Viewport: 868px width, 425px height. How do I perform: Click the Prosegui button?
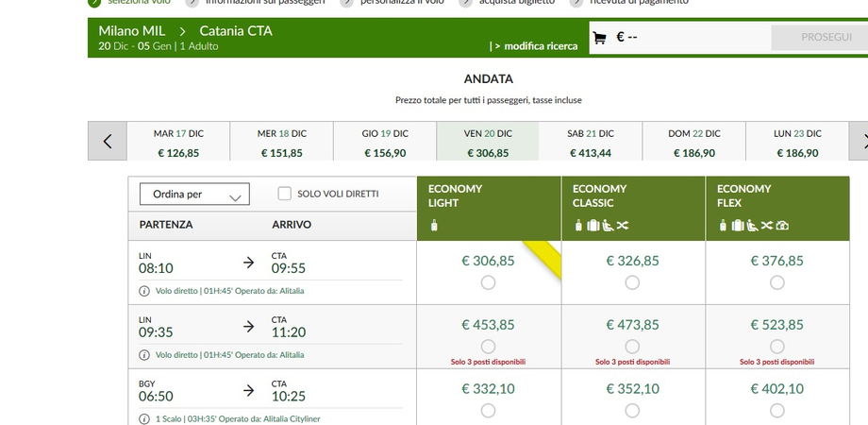click(x=812, y=38)
